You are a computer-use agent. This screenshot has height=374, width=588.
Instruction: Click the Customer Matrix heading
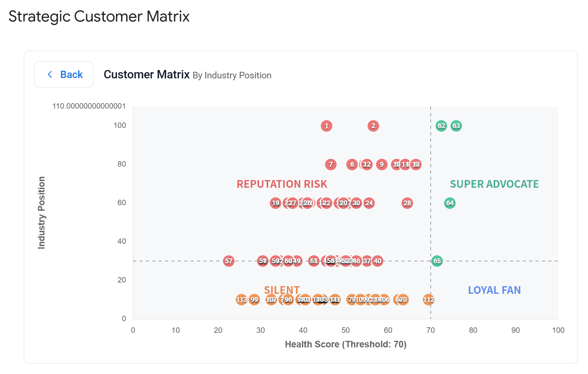coord(147,74)
